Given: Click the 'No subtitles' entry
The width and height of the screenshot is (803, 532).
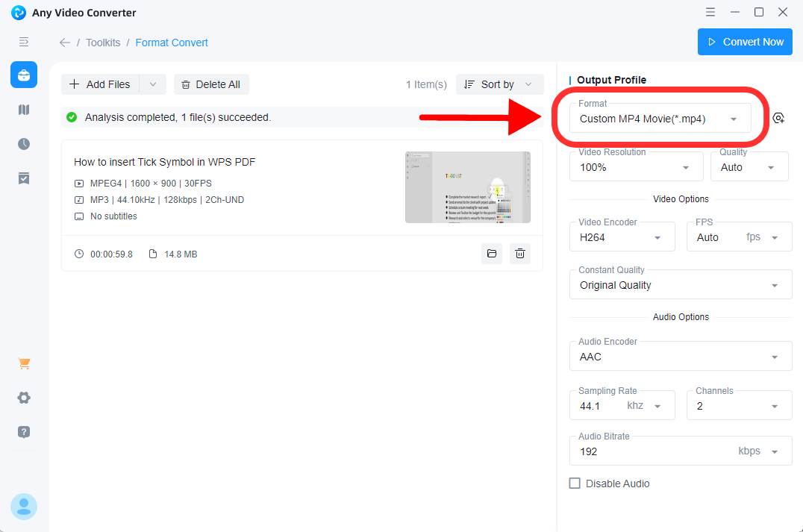Looking at the screenshot, I should coord(113,216).
